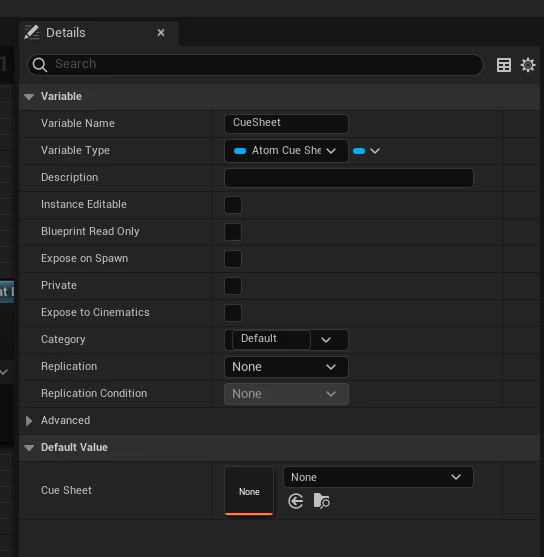Click the Description text field
The height and width of the screenshot is (557, 544).
349,178
